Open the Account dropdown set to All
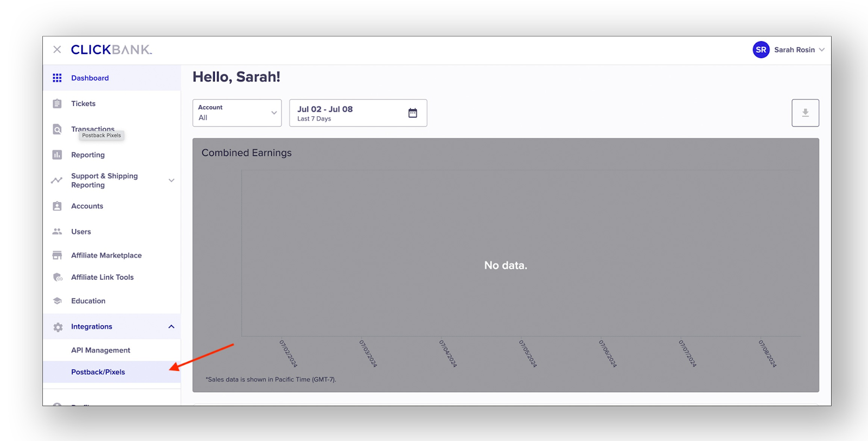Viewport: 868px width, 441px height. coord(237,113)
